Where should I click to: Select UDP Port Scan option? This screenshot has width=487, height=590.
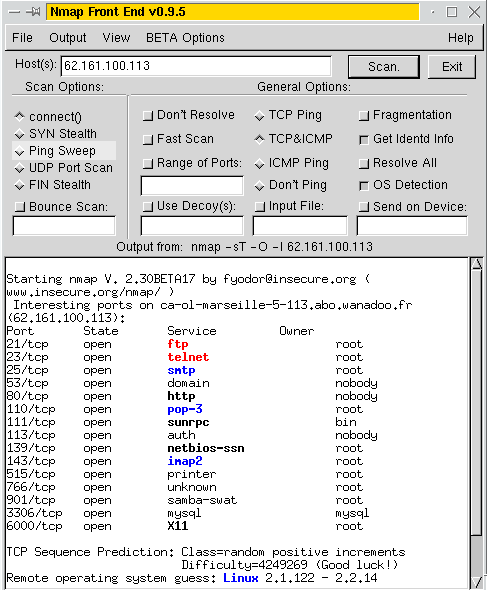pyautogui.click(x=20, y=168)
